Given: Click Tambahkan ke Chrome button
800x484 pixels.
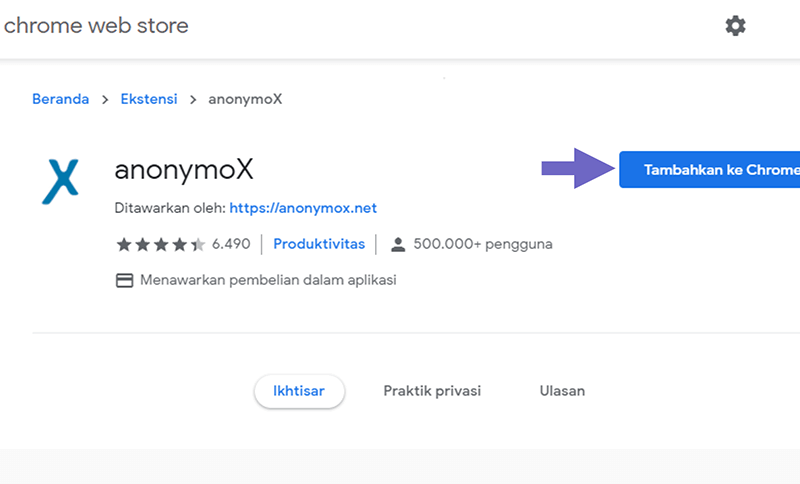Looking at the screenshot, I should pos(710,170).
